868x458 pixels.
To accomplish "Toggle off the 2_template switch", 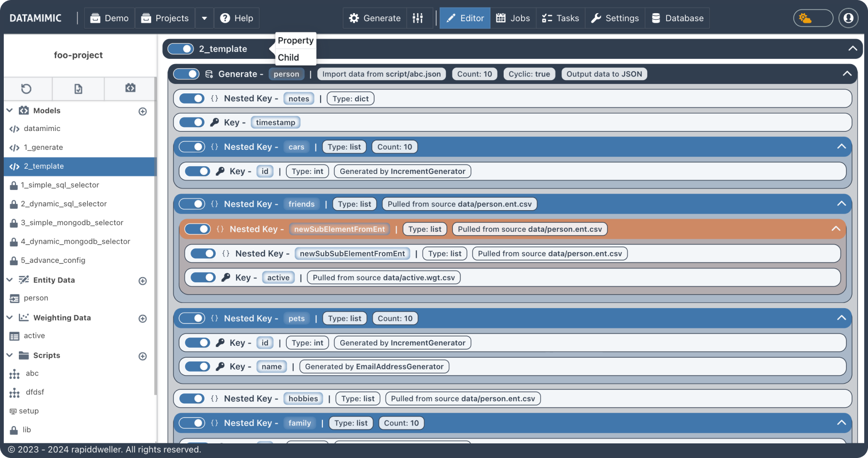I will (180, 49).
